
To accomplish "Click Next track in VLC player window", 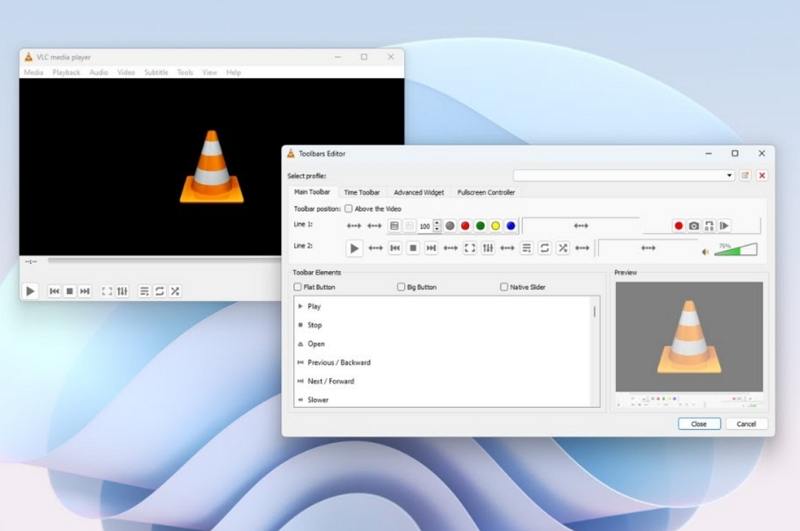I will (x=85, y=291).
